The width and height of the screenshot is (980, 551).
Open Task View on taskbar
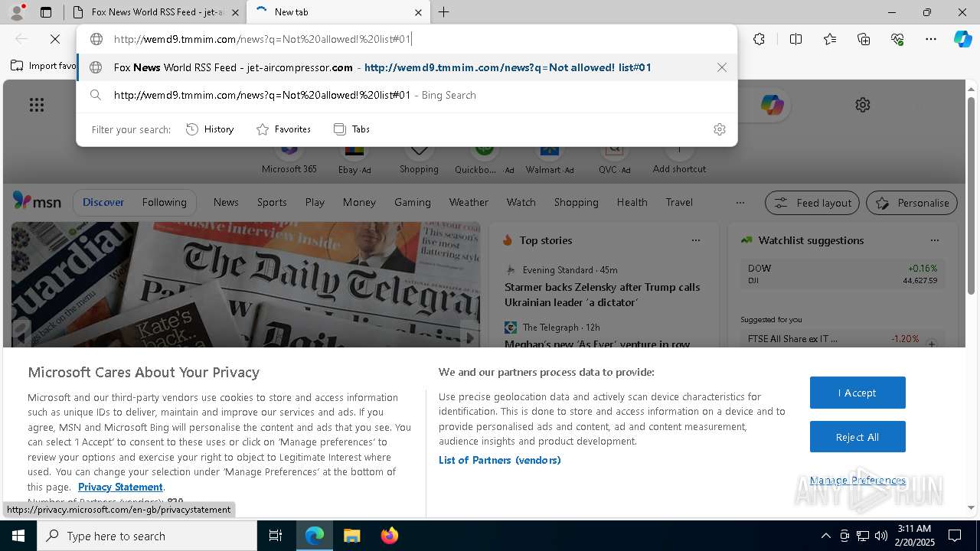coord(276,536)
